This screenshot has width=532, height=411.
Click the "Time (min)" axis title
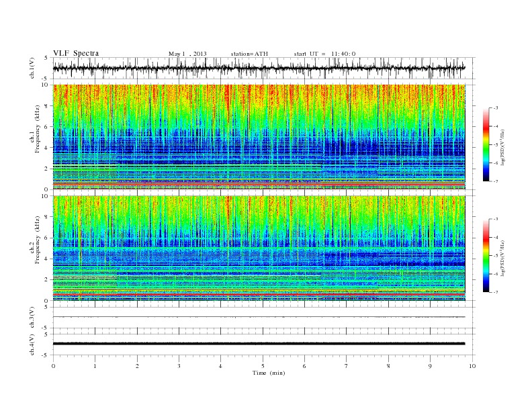269,373
